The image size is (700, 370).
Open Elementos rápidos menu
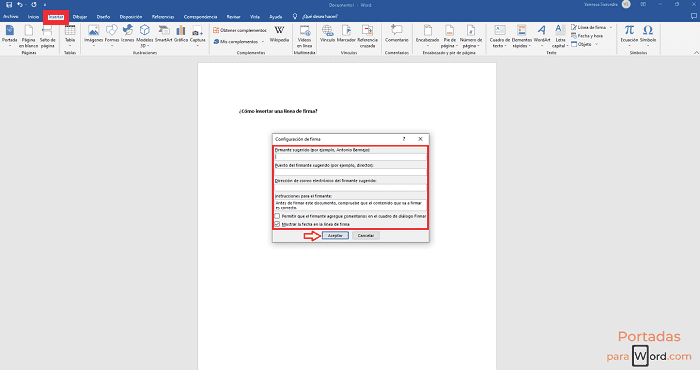click(x=521, y=36)
